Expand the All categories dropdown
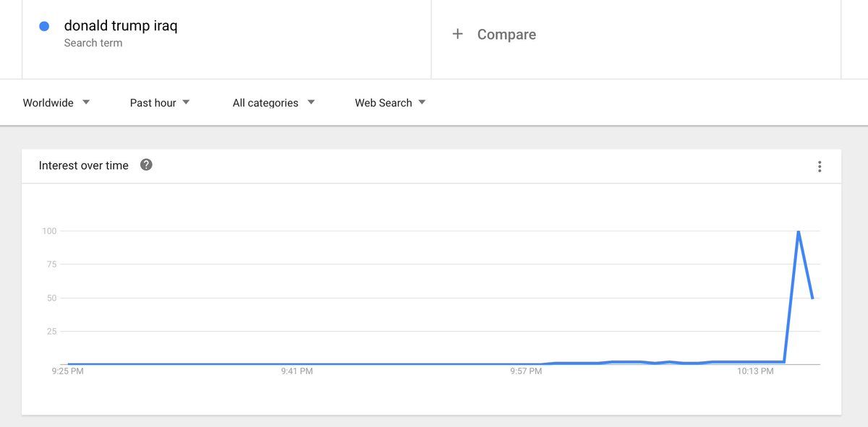The image size is (868, 427). (273, 103)
